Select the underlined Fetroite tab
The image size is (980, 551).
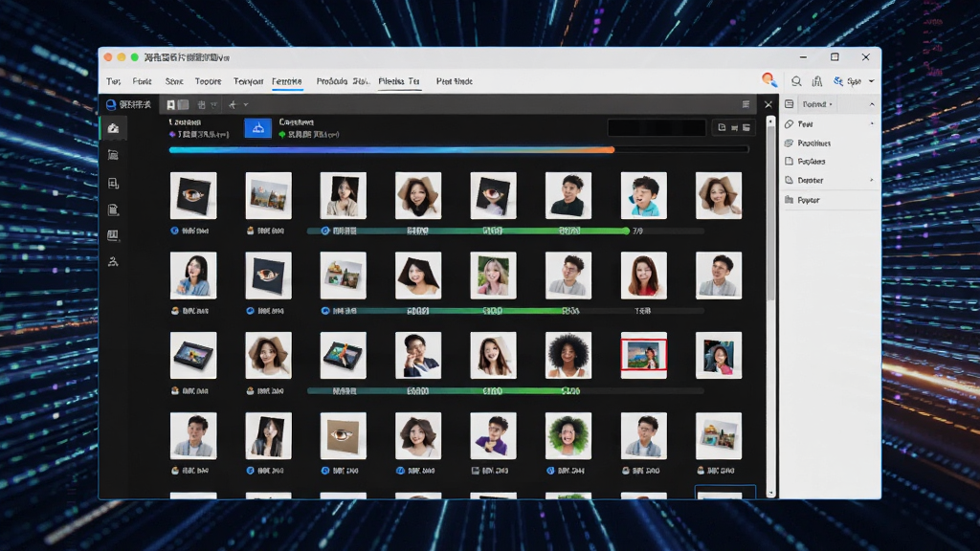pyautogui.click(x=287, y=81)
